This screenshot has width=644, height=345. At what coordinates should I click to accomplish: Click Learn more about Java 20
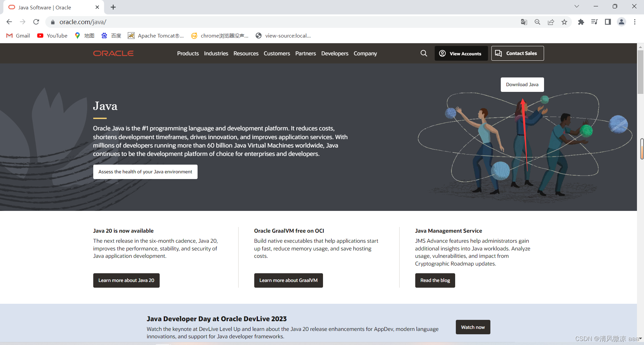pos(126,280)
